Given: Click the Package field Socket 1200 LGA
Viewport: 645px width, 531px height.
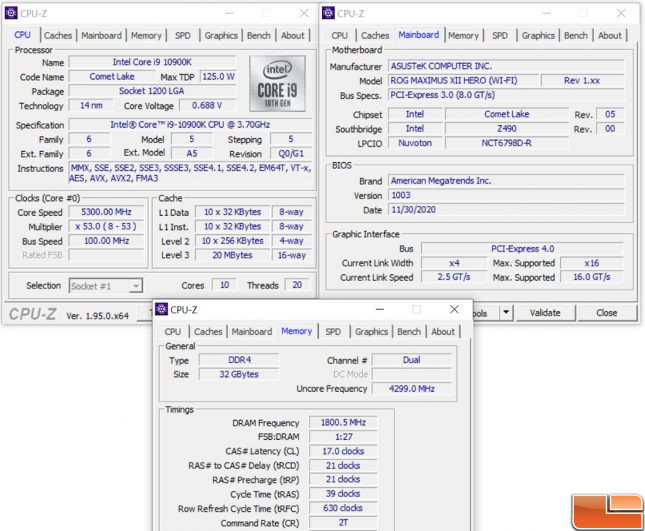Looking at the screenshot, I should pyautogui.click(x=152, y=91).
